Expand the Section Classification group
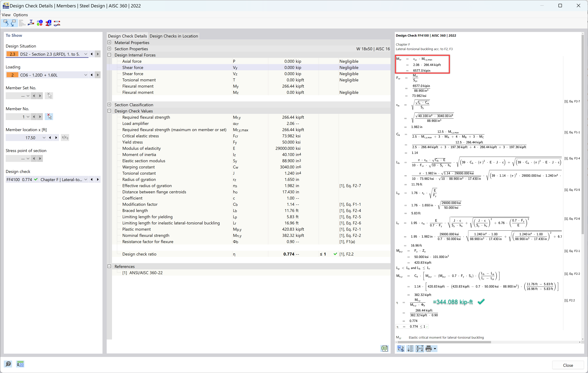588x373 pixels. pyautogui.click(x=110, y=105)
